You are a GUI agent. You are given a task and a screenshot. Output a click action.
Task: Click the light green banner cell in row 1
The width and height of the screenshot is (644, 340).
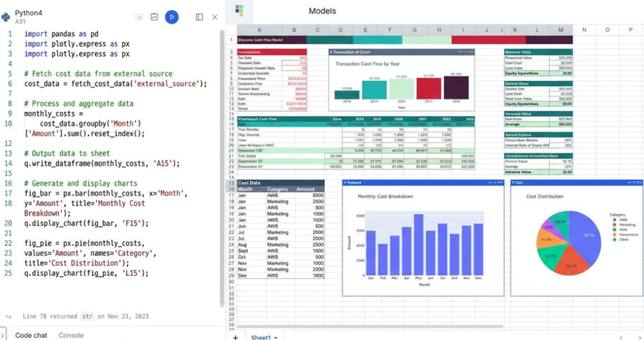(427, 40)
